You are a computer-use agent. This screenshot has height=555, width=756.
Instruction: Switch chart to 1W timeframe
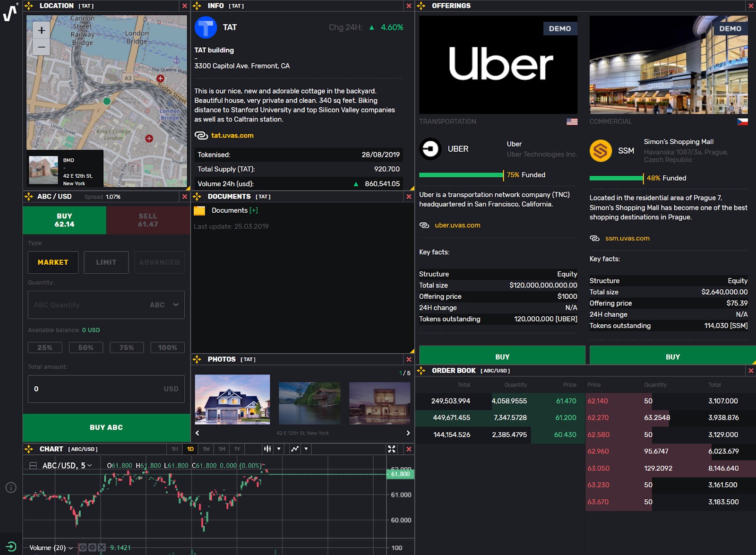point(206,449)
